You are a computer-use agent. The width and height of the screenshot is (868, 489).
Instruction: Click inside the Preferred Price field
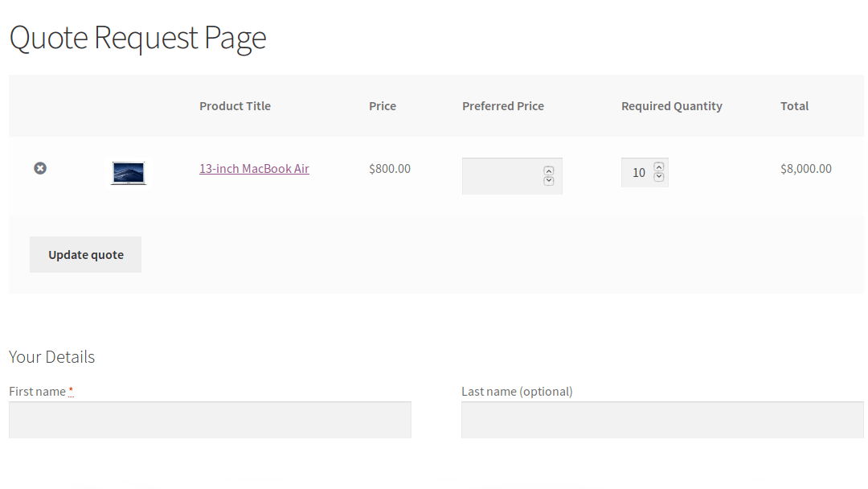[x=502, y=175]
